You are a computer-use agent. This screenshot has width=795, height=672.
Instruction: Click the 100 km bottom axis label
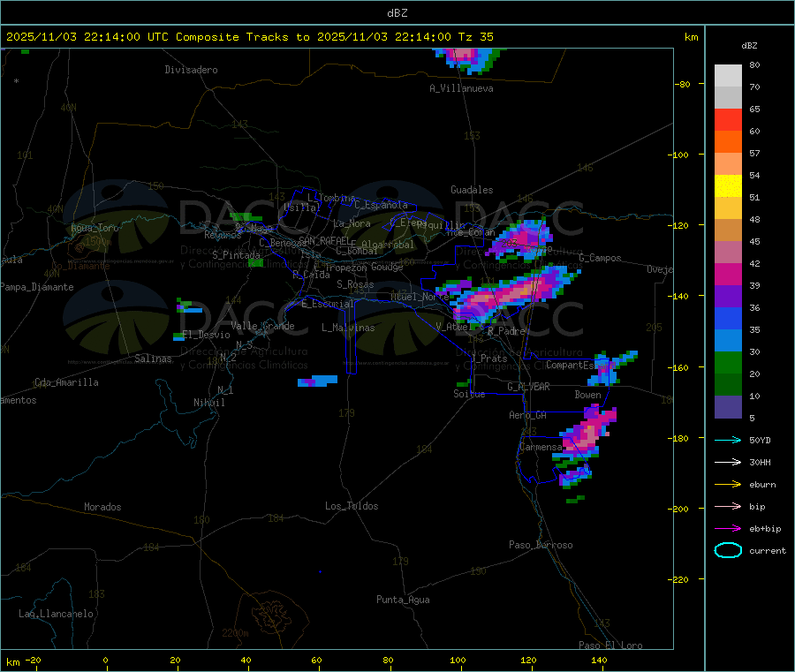pyautogui.click(x=458, y=660)
